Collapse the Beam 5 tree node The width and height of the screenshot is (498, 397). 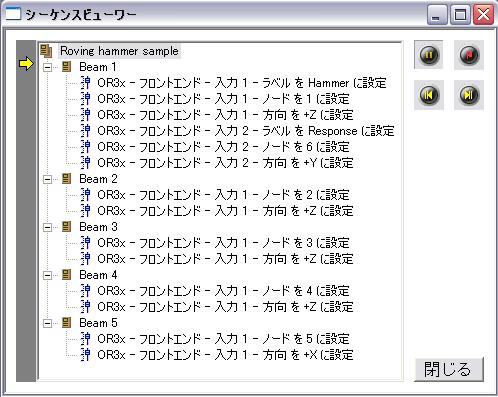pyautogui.click(x=48, y=324)
